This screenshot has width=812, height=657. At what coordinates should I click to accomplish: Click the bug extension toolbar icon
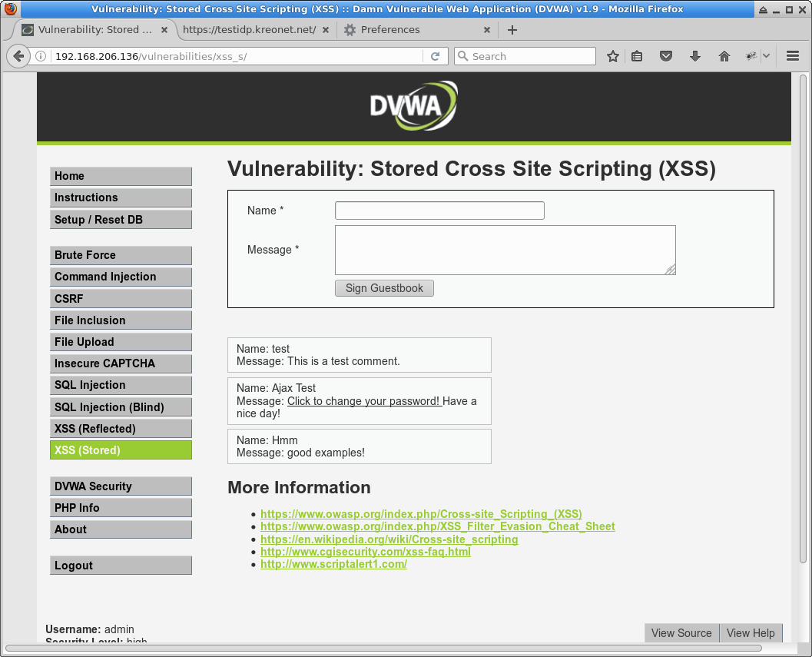pos(751,56)
